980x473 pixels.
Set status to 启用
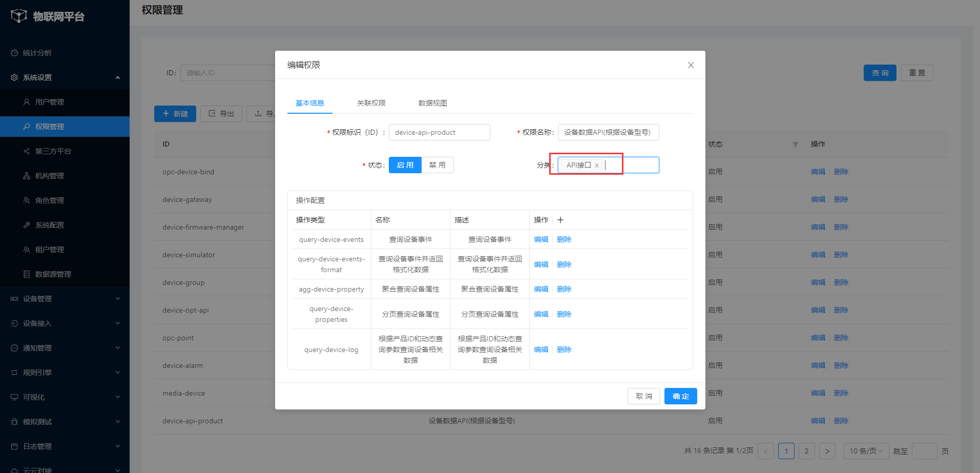click(405, 165)
